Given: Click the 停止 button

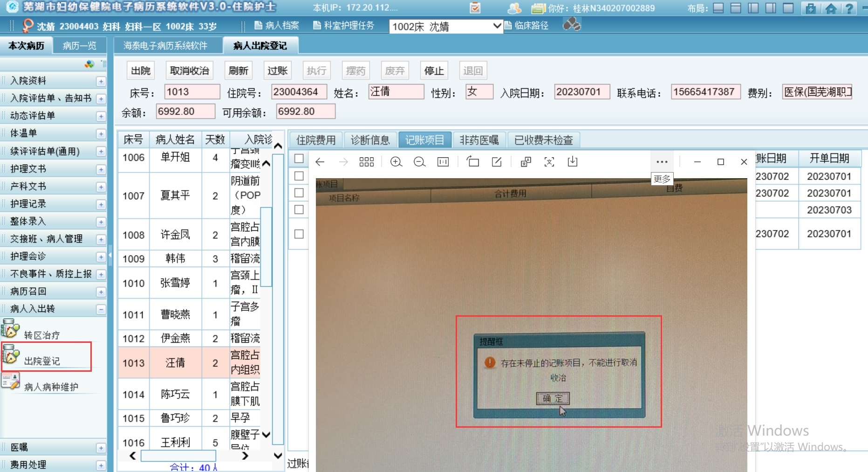Looking at the screenshot, I should pos(434,71).
